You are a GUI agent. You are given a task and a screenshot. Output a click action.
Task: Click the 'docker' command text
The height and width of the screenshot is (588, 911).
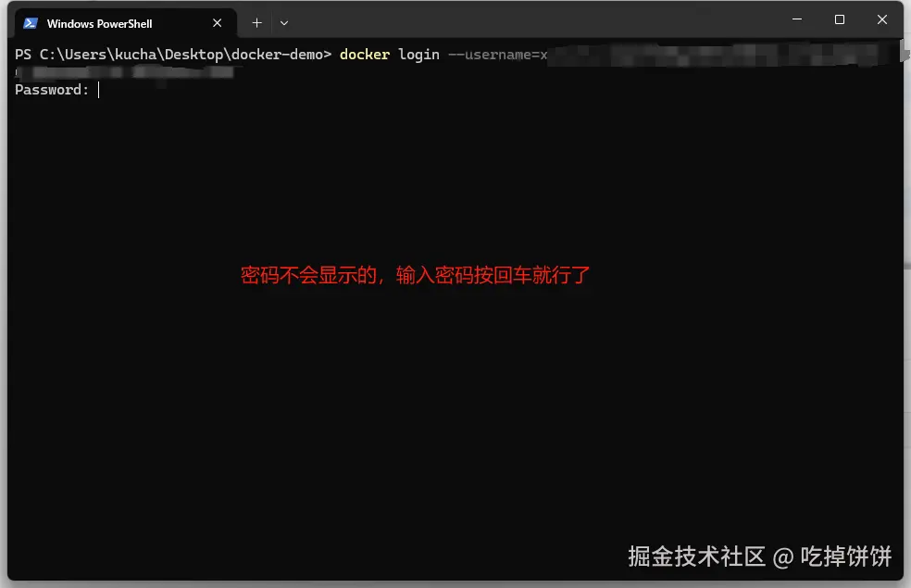point(364,55)
